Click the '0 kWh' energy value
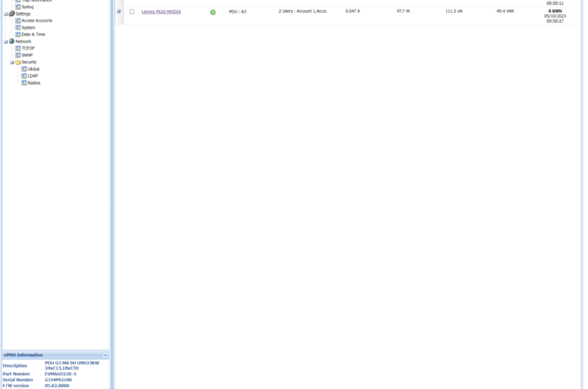Viewport: 588px width, 389px height. tap(555, 11)
